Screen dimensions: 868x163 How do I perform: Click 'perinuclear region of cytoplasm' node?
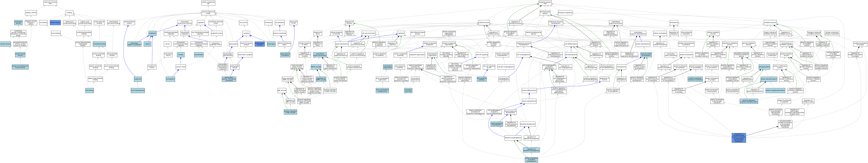coord(134,44)
